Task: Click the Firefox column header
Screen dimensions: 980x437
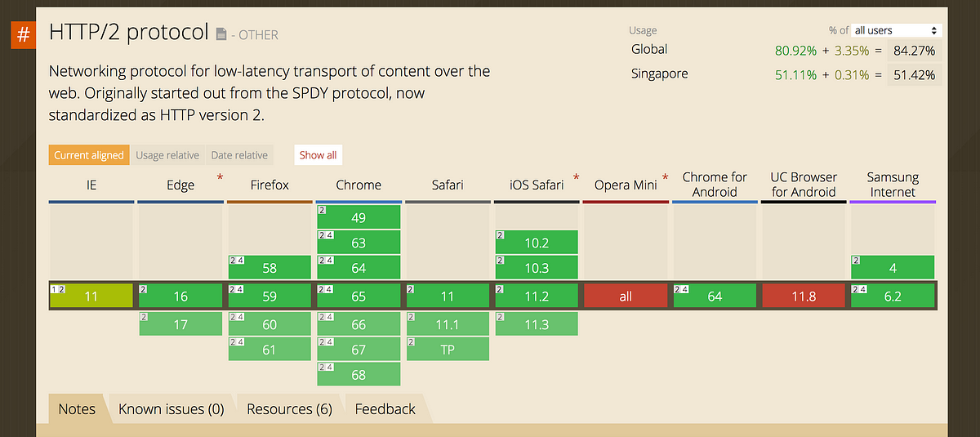Action: pyautogui.click(x=269, y=185)
